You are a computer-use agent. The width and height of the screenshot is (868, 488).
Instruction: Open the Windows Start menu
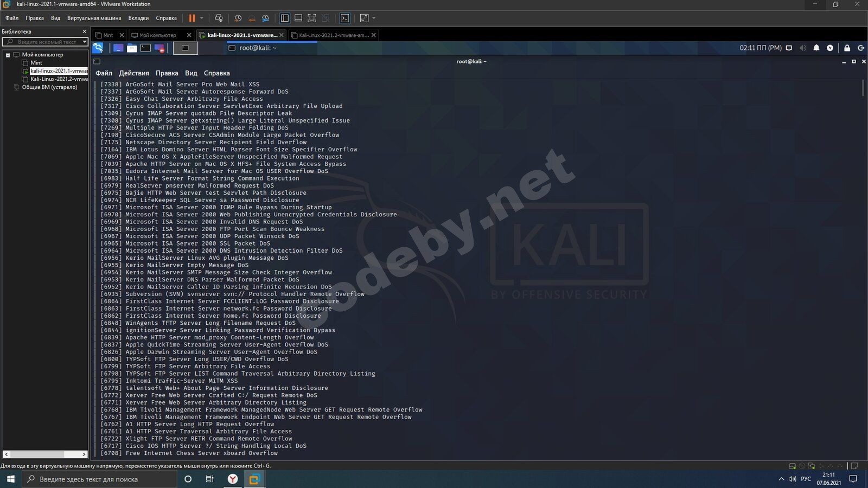point(10,479)
